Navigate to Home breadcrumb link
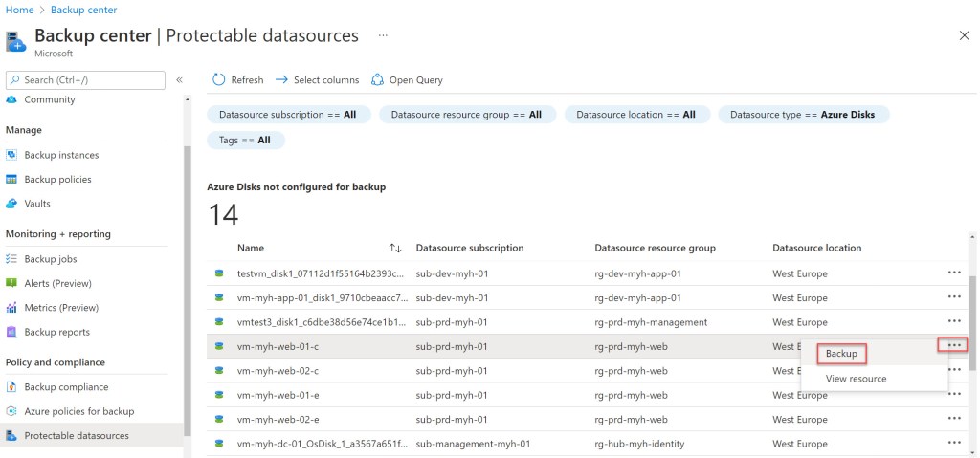Screen dimensions: 980x458 tap(19, 10)
